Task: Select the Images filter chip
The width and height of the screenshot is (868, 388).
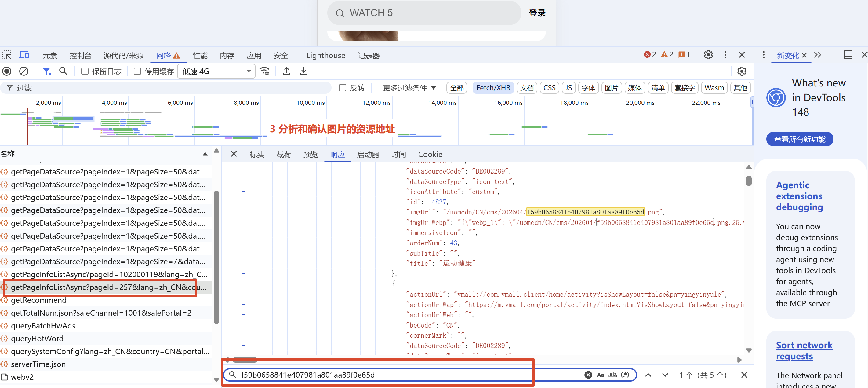Action: click(611, 88)
